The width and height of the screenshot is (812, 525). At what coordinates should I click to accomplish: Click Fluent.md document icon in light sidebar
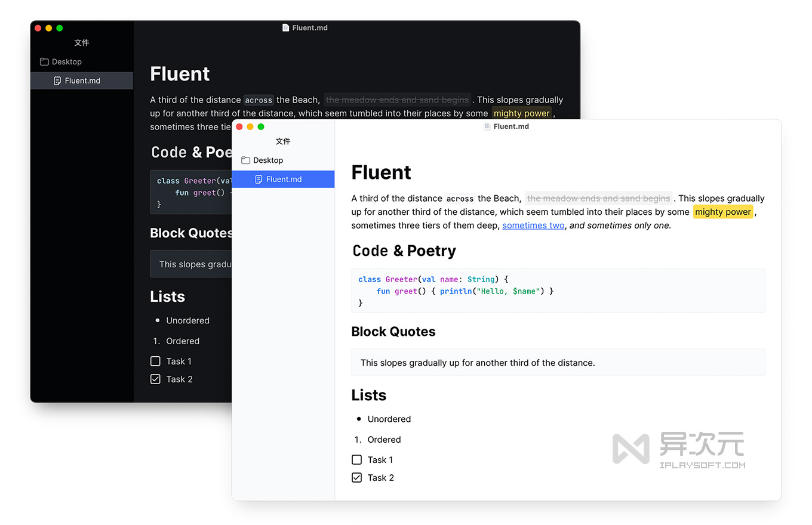(x=259, y=179)
